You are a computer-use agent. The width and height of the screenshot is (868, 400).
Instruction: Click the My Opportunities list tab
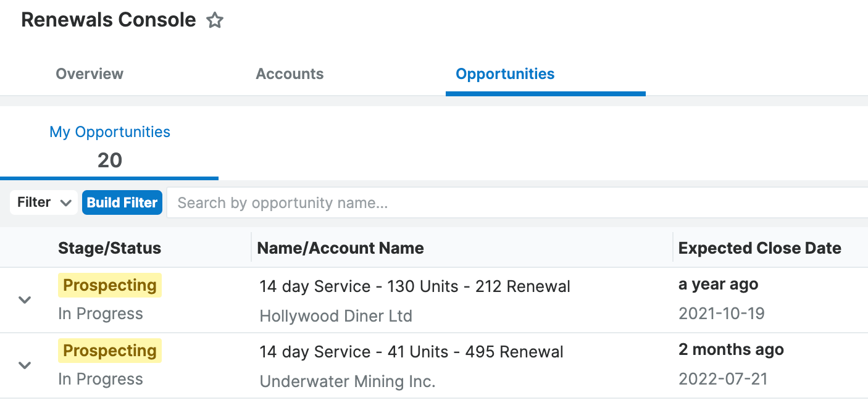[110, 132]
